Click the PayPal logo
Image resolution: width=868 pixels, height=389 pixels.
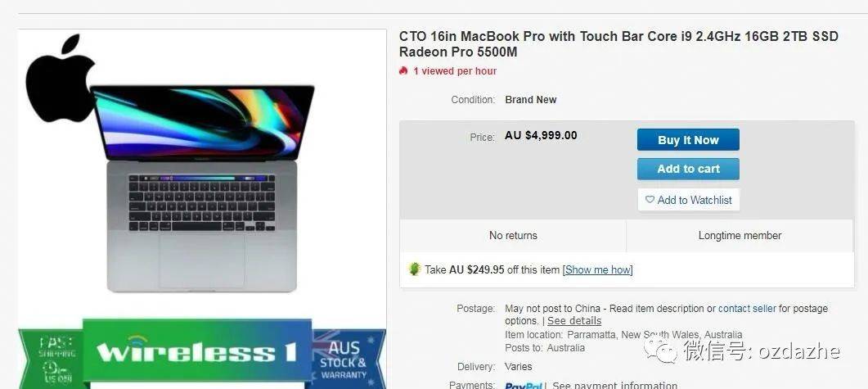[x=523, y=385]
